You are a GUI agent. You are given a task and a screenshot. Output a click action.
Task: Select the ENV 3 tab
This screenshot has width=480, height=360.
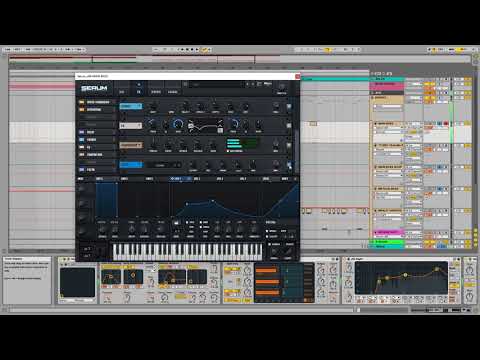(149, 179)
